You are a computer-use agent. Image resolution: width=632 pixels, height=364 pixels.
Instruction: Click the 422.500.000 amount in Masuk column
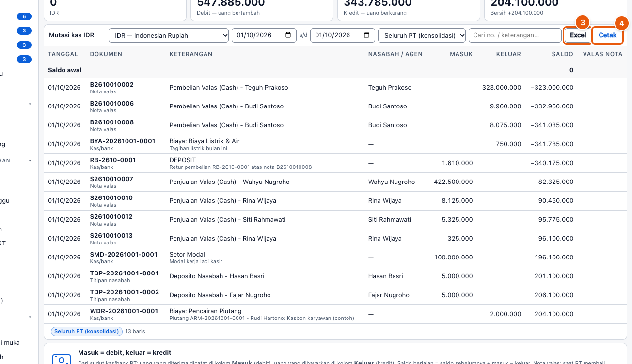tap(454, 182)
